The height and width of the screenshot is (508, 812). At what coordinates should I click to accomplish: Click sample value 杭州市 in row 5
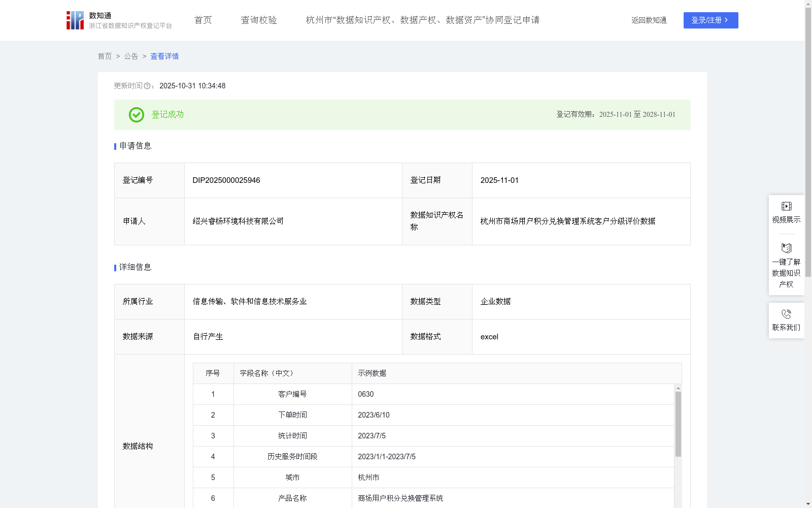point(368,478)
